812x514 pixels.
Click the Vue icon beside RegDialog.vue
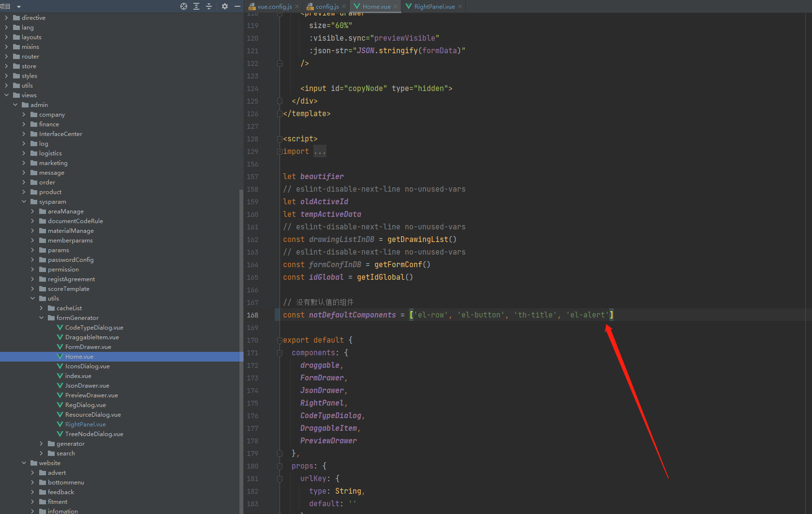point(60,405)
